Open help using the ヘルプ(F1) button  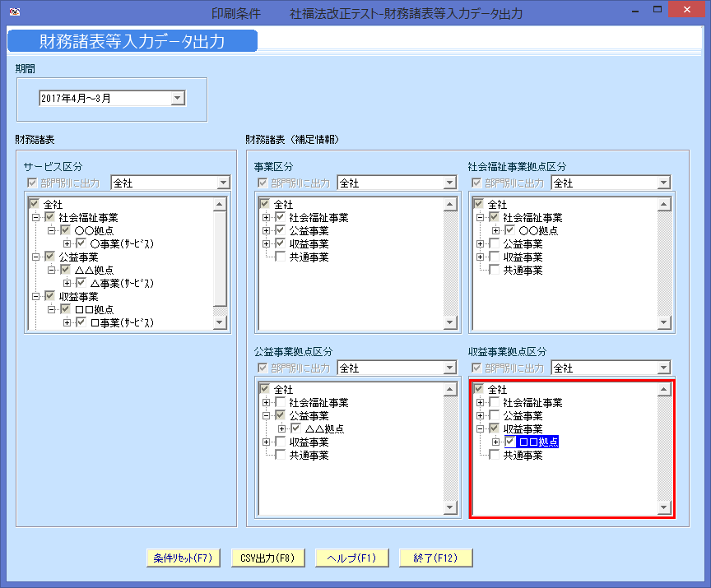click(352, 557)
